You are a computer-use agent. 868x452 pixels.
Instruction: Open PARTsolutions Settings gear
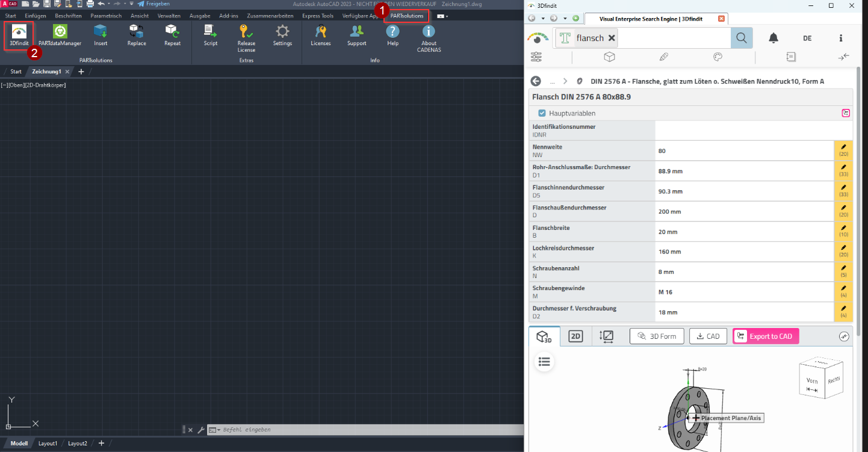282,36
